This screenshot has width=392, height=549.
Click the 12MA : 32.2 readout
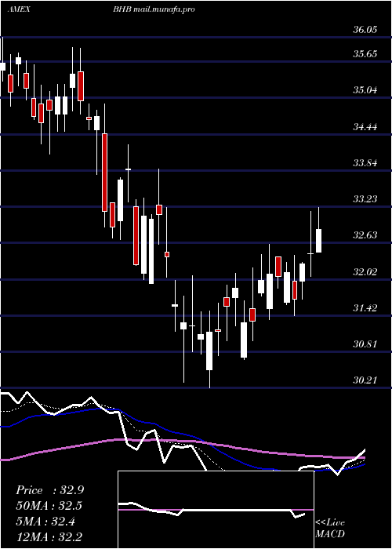(49, 536)
